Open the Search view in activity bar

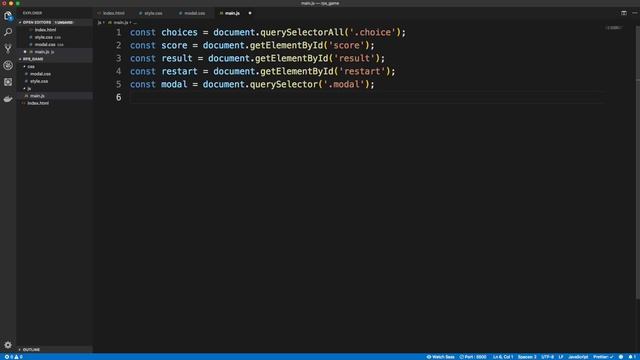coord(8,32)
